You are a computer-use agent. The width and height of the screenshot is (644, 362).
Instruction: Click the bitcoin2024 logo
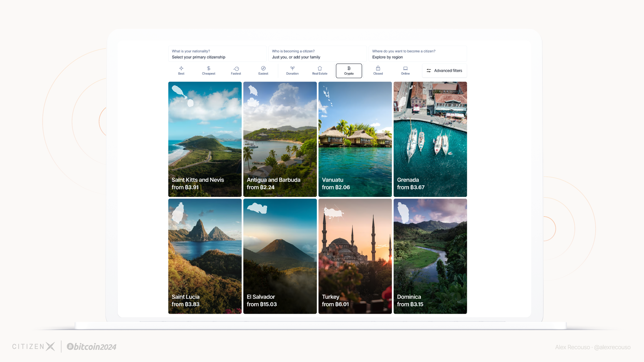coord(91,347)
